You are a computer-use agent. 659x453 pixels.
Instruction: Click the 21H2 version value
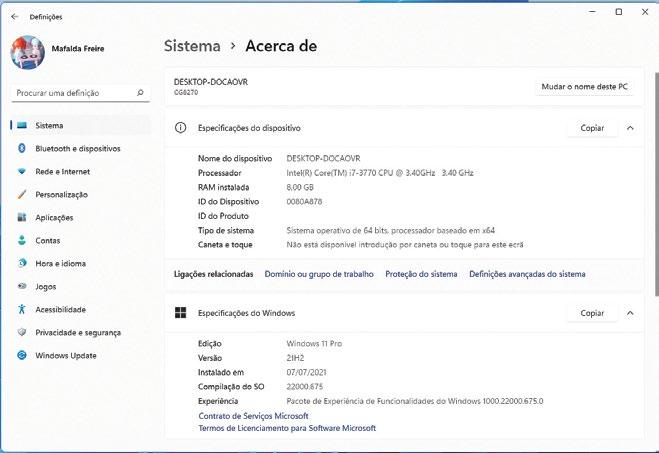[x=295, y=358]
